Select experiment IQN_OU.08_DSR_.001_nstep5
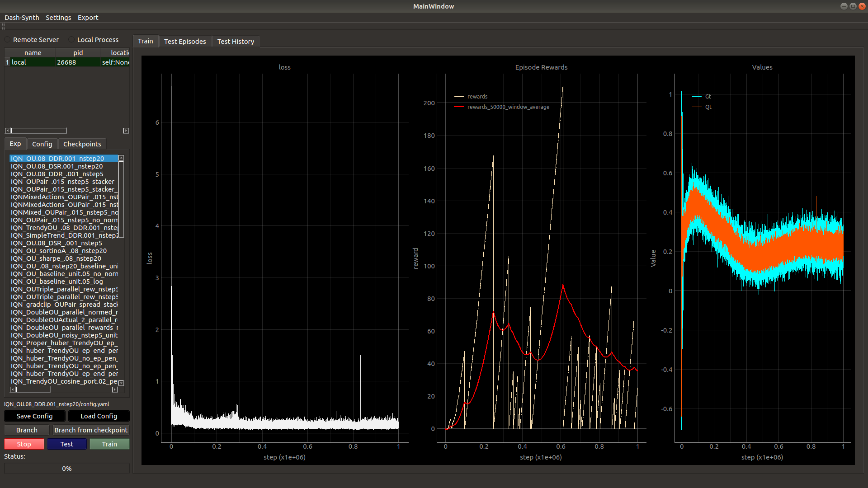The image size is (868, 488). [64, 243]
